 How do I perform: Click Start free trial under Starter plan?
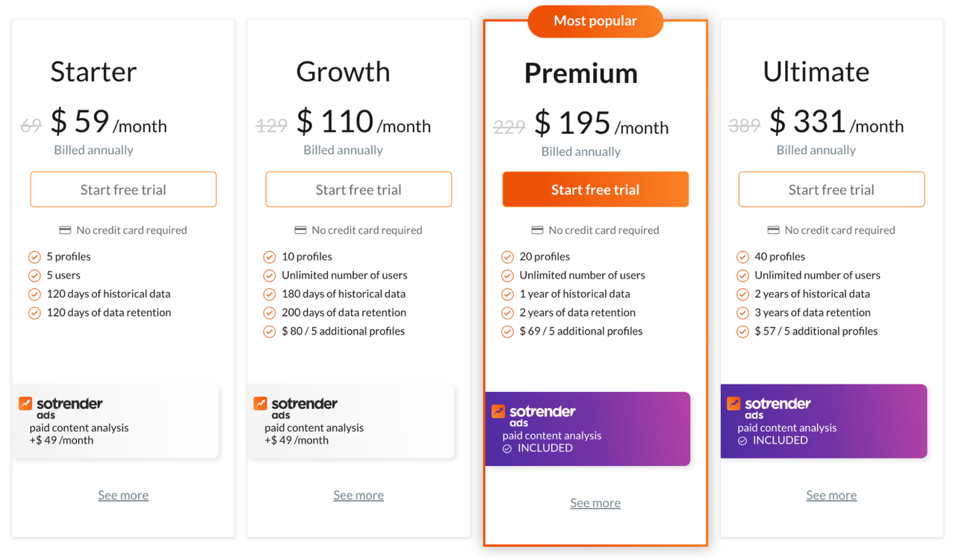(123, 190)
